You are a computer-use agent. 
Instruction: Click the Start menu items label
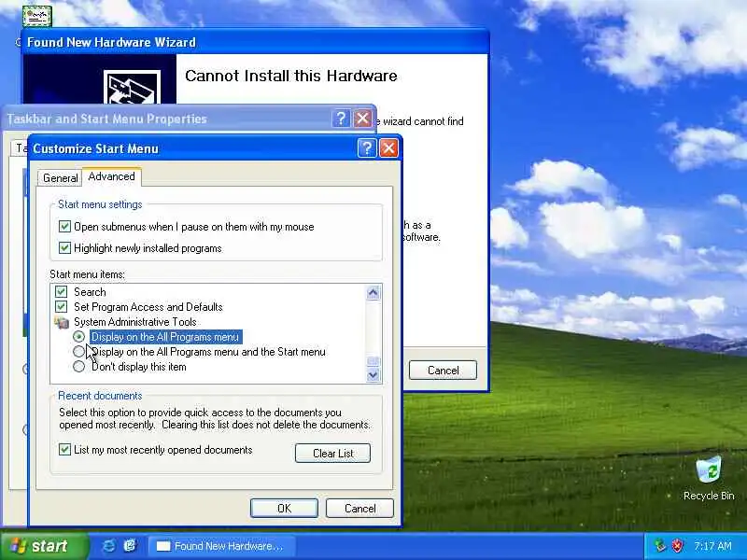click(x=87, y=274)
